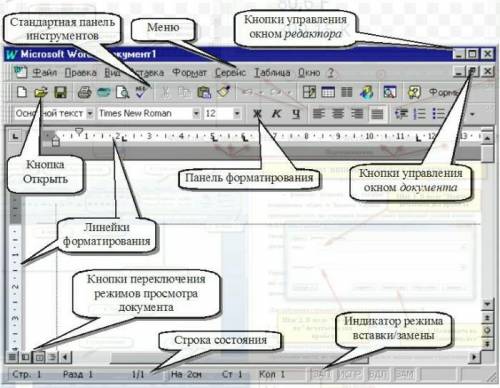This screenshot has height=388, width=500.
Task: Open the font size 12 dropdown
Action: [x=237, y=113]
